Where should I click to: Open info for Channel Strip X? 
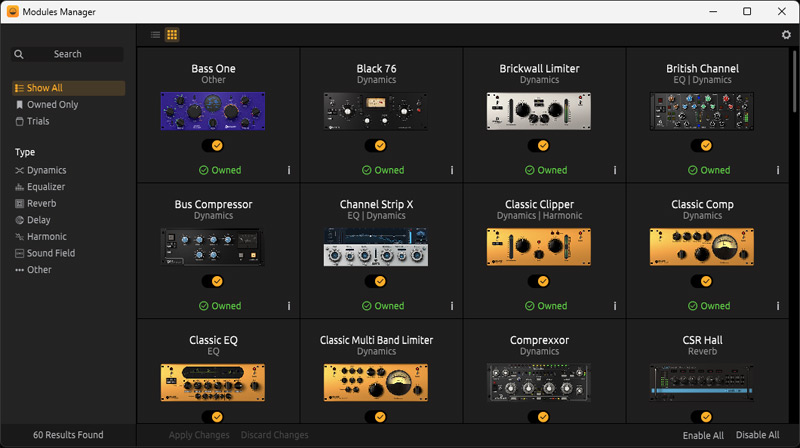tap(452, 306)
